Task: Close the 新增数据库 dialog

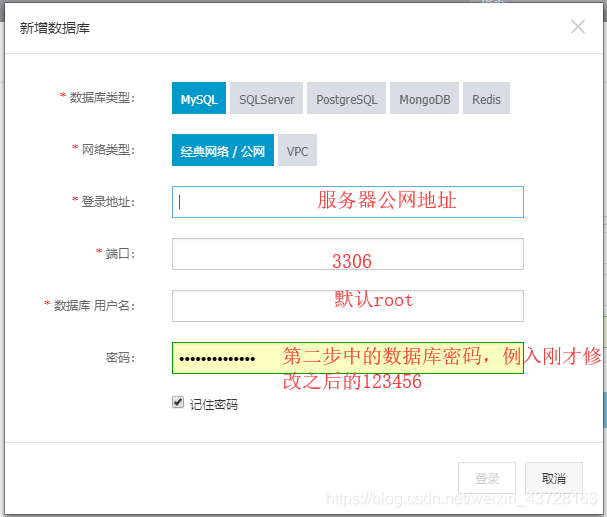Action: [578, 27]
